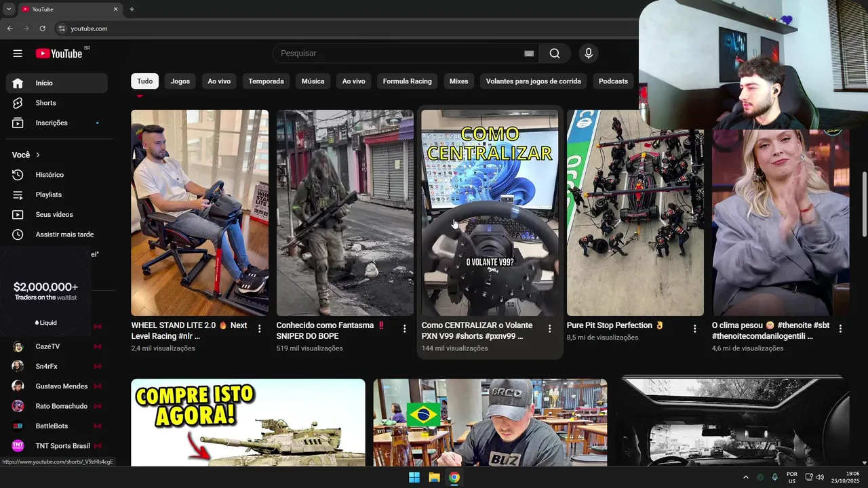Open the COMPRE ISTO AGORA video thumbnail
Viewport: 868px width, 488px height.
(x=248, y=422)
